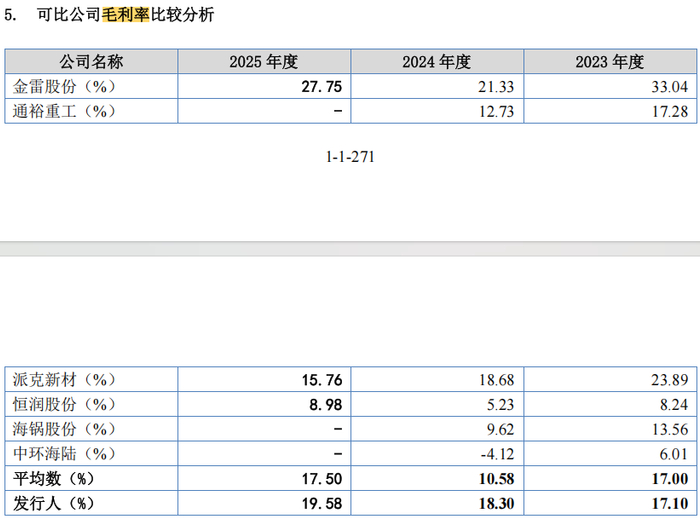Select the heading 可比公司毛利率比较分析
Screen dimensions: 700x519
(125, 15)
